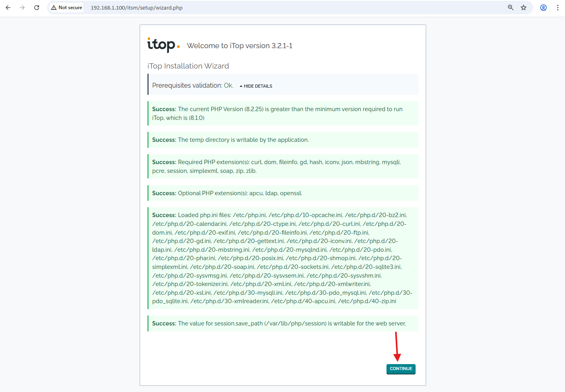This screenshot has height=392, width=565.
Task: Open the zoom magnifier icon
Action: pos(510,8)
